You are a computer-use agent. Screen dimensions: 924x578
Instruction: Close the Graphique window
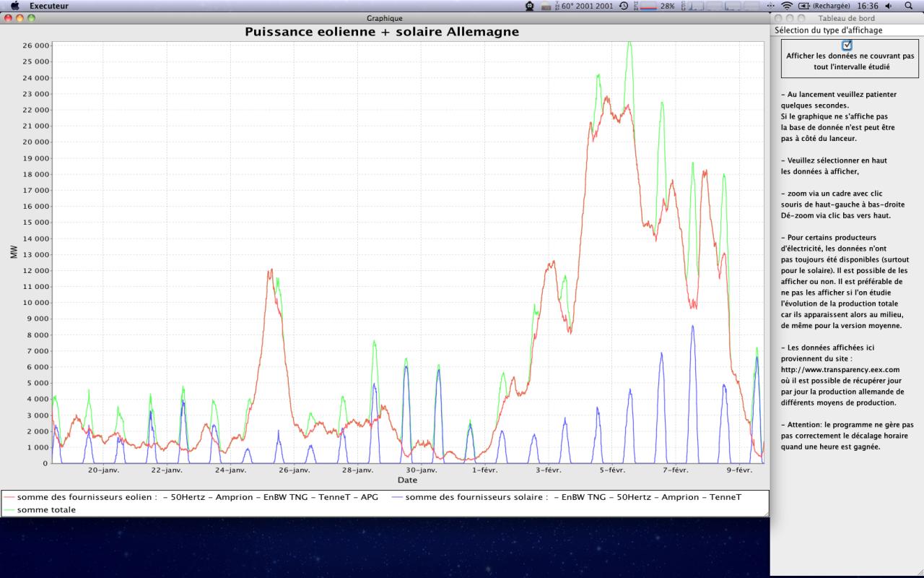pyautogui.click(x=9, y=18)
